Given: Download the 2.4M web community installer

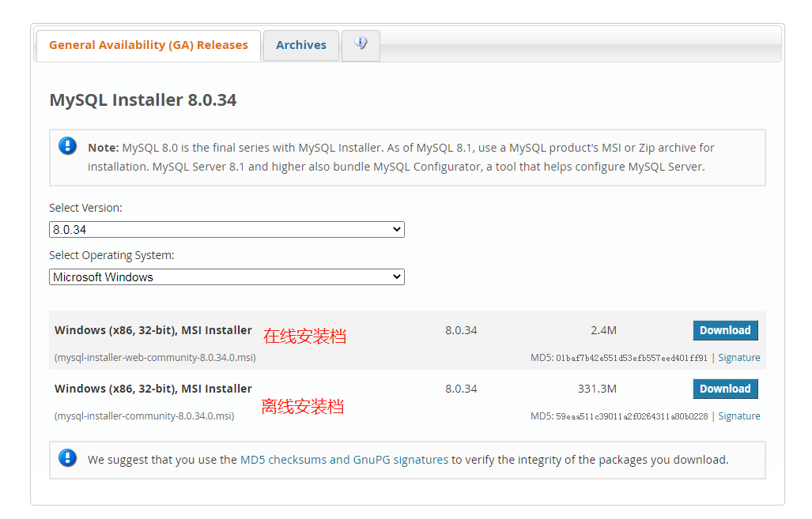Looking at the screenshot, I should pos(725,331).
